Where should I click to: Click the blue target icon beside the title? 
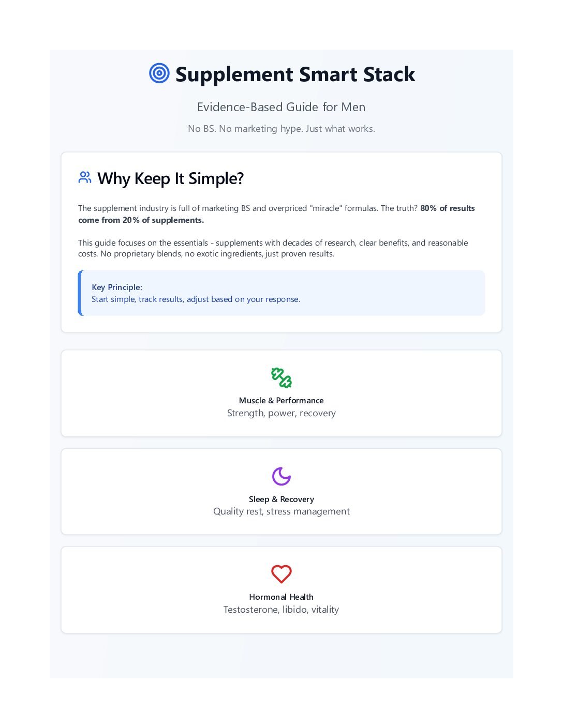coord(159,73)
